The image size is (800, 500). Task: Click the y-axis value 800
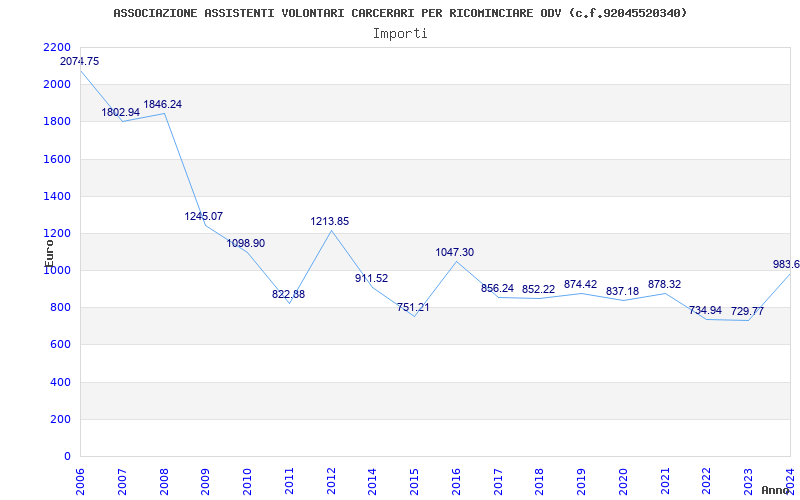click(61, 308)
